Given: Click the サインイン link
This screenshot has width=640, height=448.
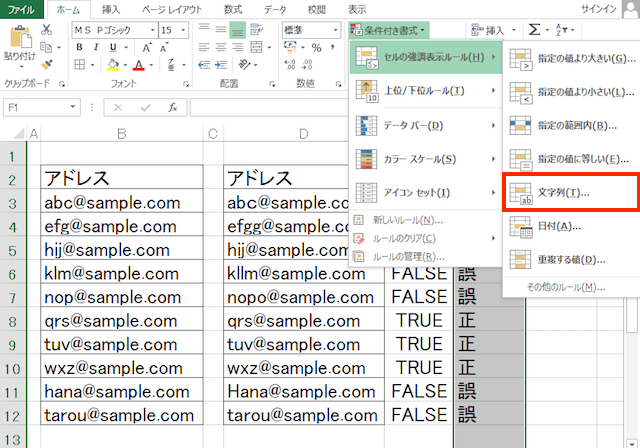Looking at the screenshot, I should pyautogui.click(x=598, y=9).
